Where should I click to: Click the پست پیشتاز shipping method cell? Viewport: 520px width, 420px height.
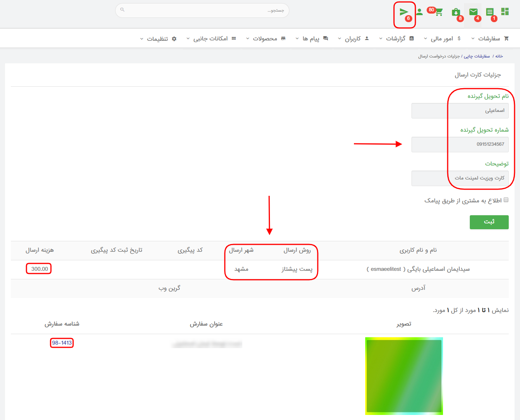tap(297, 269)
